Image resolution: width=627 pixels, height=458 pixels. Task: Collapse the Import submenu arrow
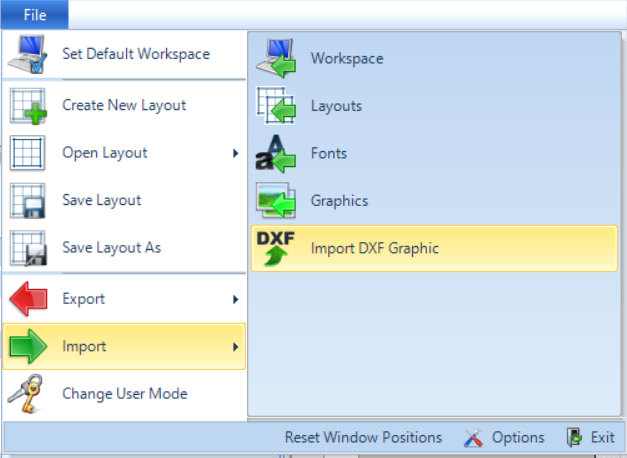coord(235,347)
